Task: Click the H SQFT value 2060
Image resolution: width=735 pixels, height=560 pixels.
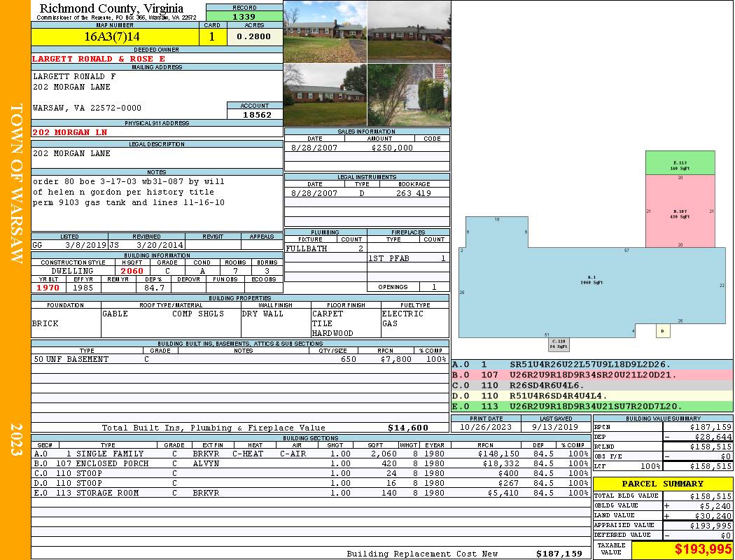Action: (132, 271)
